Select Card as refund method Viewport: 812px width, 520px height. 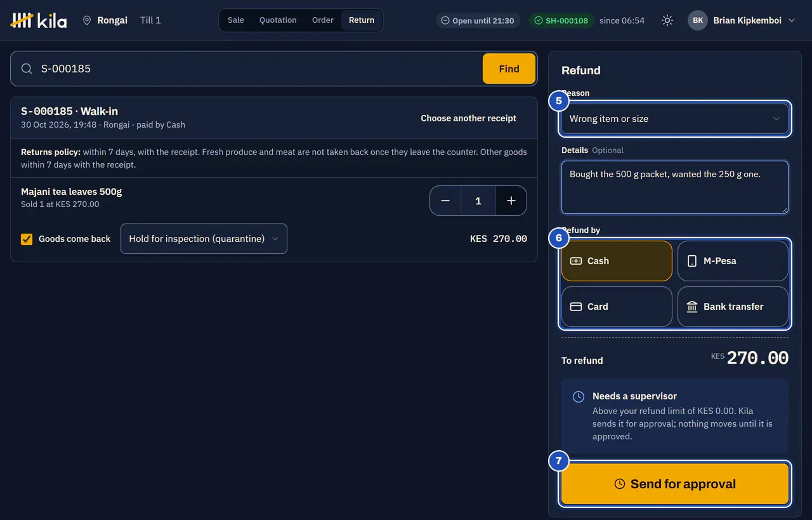coord(617,307)
